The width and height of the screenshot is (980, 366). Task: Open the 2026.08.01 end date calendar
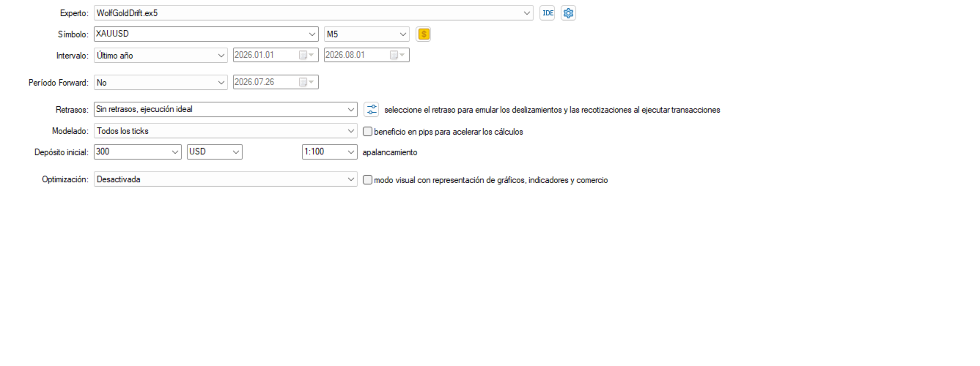397,55
